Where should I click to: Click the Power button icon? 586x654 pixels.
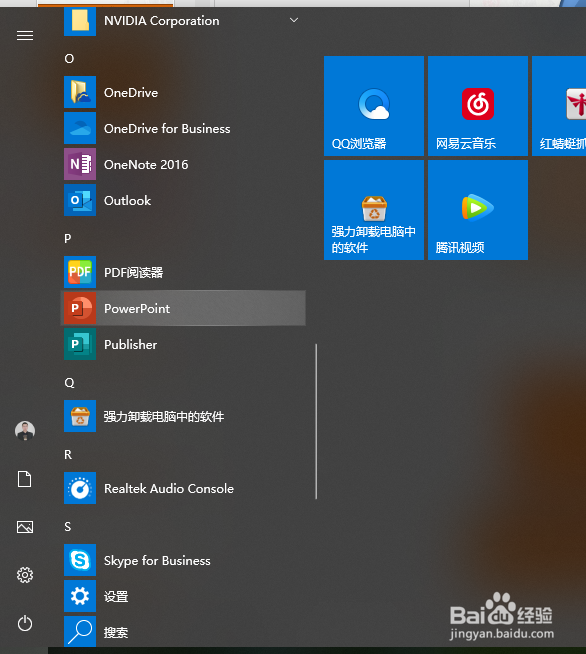25,623
